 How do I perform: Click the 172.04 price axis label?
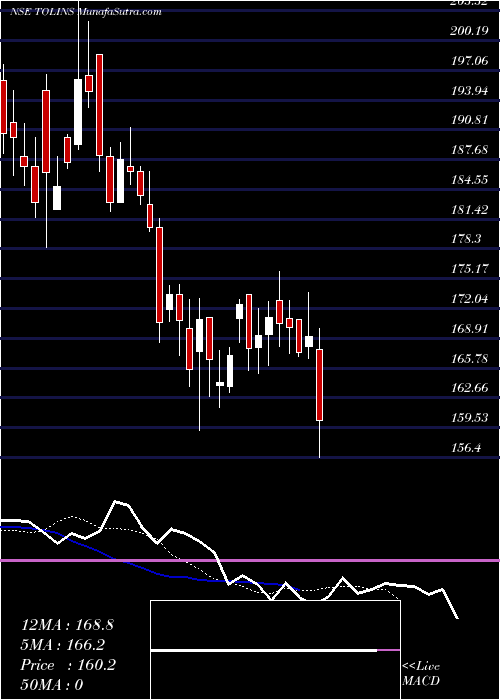[470, 299]
